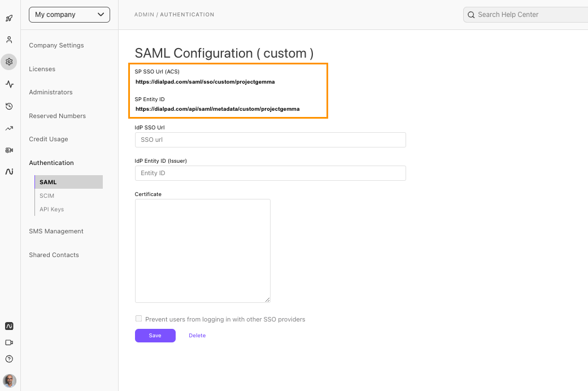Select the API Keys sub-item
This screenshot has width=588, height=391.
(x=52, y=210)
